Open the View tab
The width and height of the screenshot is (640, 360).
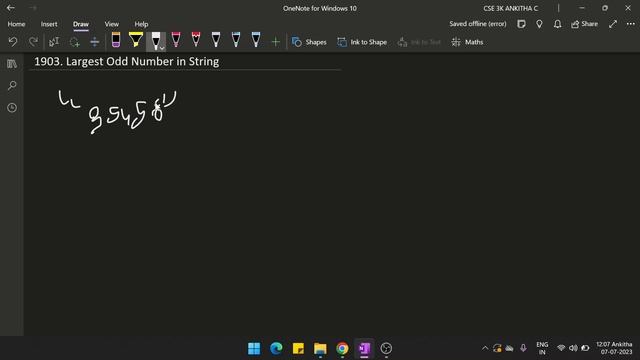111,24
